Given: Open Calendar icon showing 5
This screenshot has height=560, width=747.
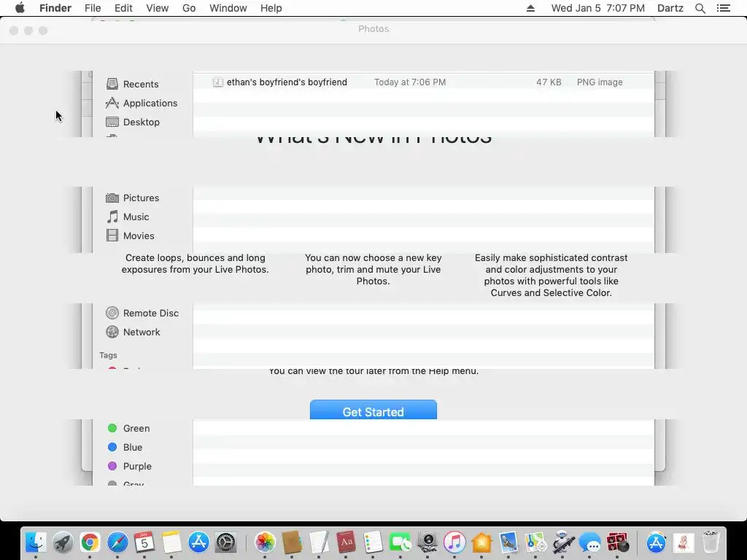Looking at the screenshot, I should pyautogui.click(x=144, y=542).
